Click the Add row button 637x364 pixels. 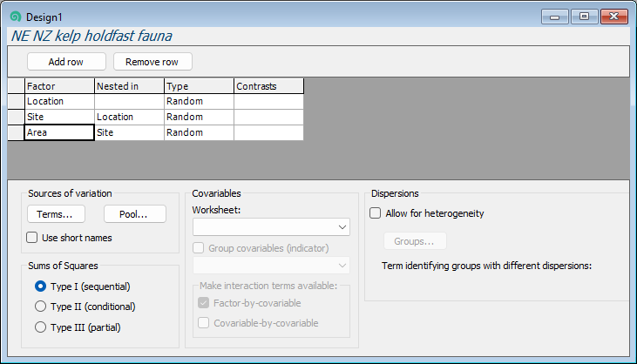click(x=66, y=62)
